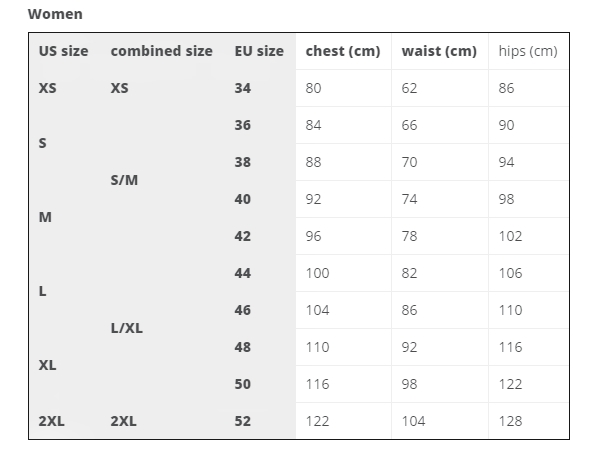Click chest value 84 for size 36

coord(313,125)
